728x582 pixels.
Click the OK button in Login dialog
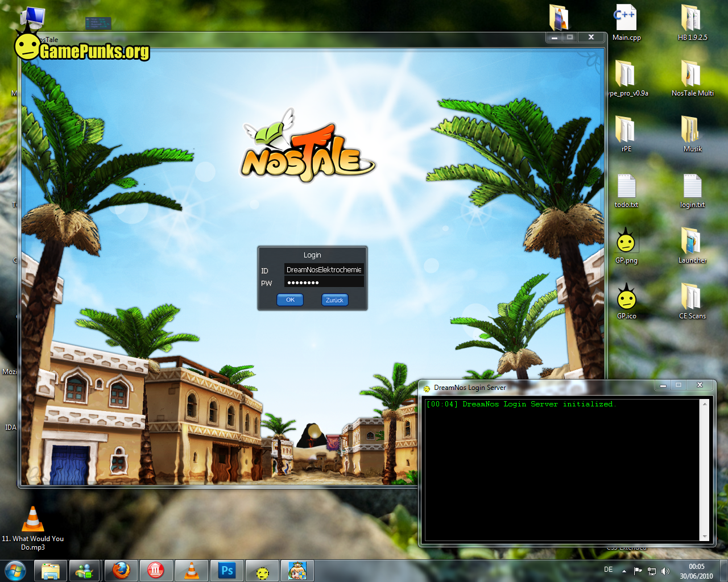(290, 300)
